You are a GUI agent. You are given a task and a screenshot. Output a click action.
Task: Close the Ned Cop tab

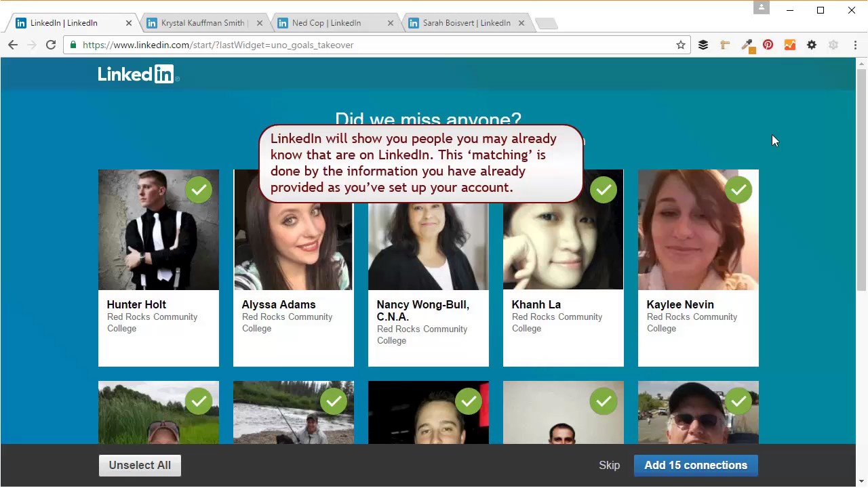point(391,23)
